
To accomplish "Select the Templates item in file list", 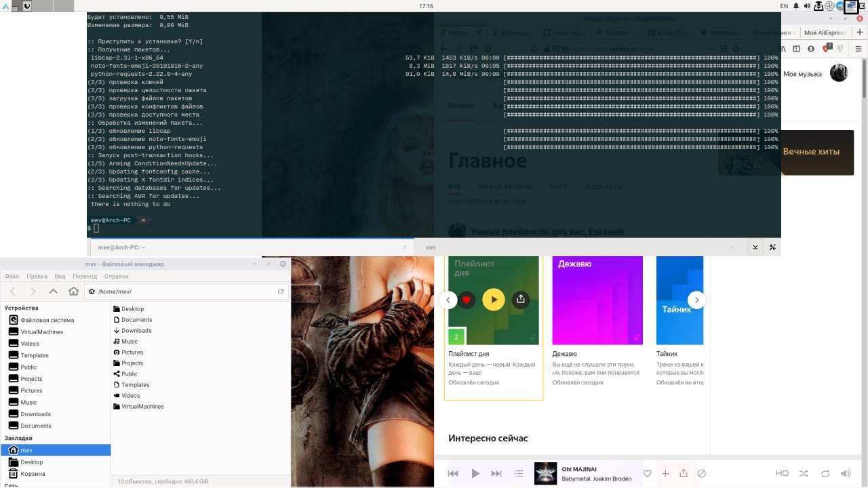I will coord(131,385).
